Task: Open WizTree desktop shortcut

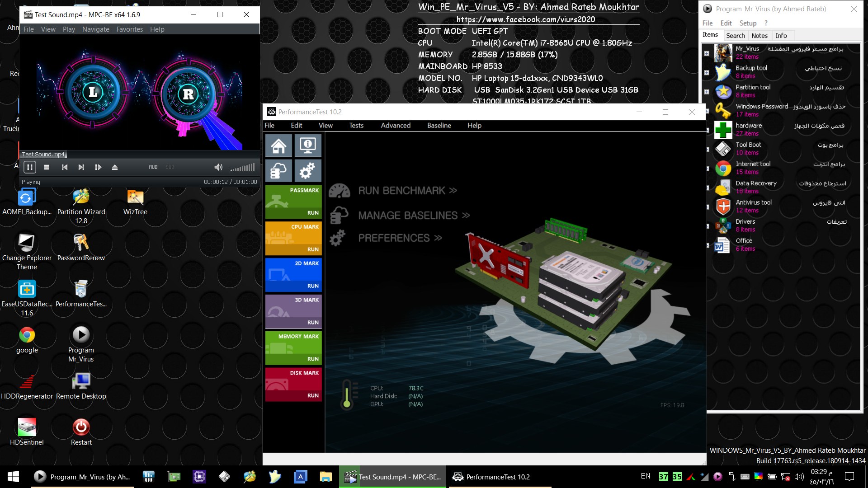Action: (135, 202)
